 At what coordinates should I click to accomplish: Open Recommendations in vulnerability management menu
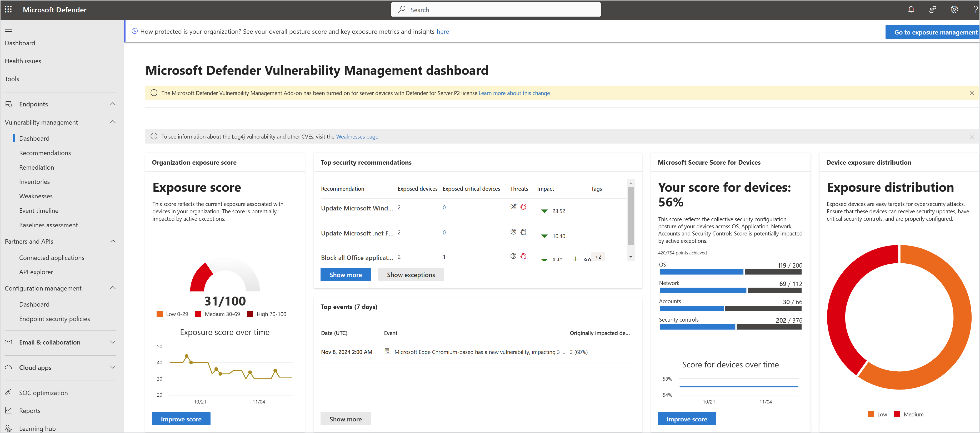45,153
